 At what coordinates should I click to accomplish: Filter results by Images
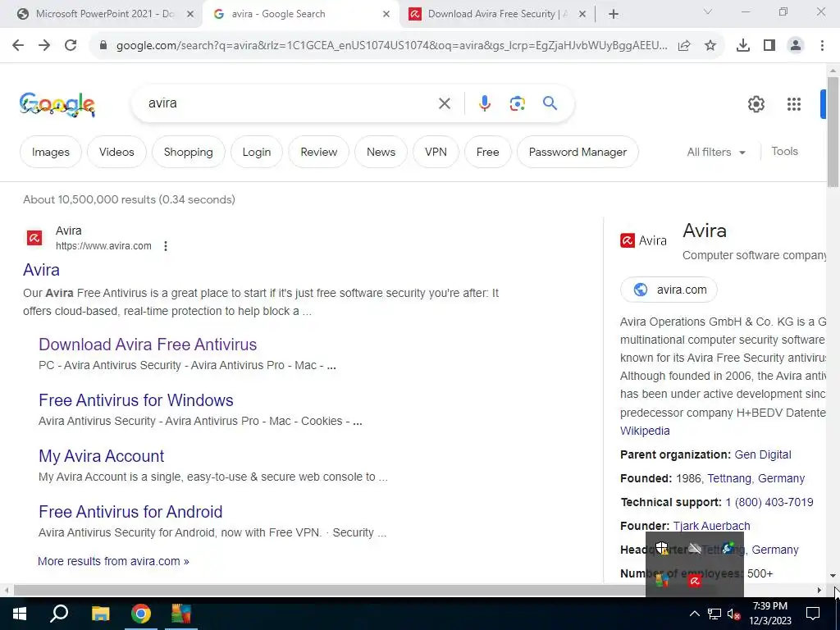click(51, 152)
